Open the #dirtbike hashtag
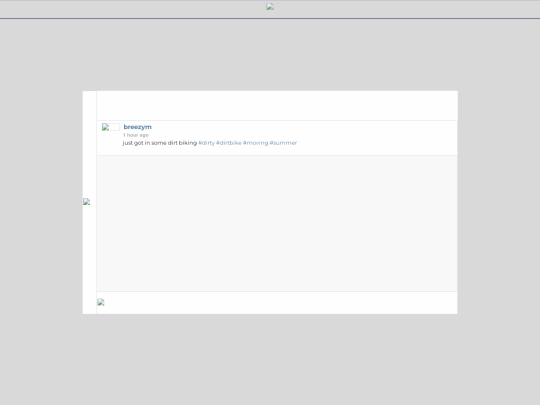540x405 pixels. coord(229,143)
